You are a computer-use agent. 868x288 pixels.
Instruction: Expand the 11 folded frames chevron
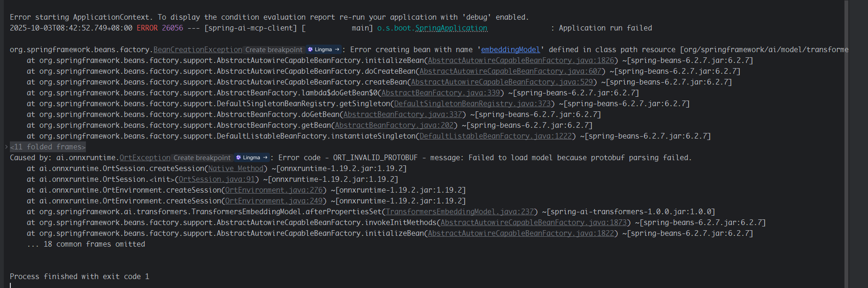pyautogui.click(x=6, y=147)
